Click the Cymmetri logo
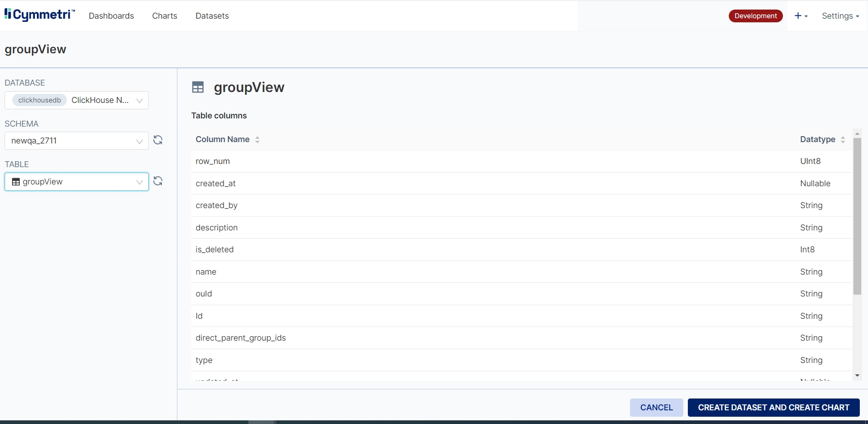This screenshot has height=424, width=868. pyautogui.click(x=39, y=15)
